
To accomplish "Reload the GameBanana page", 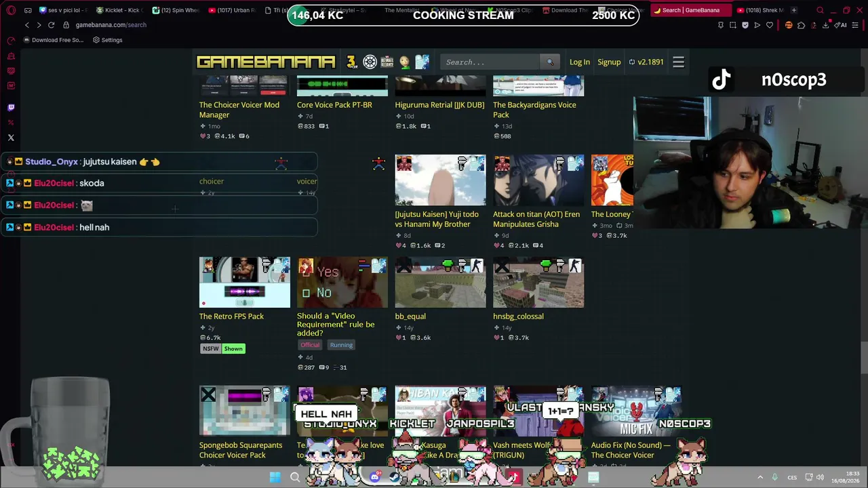I will (51, 25).
